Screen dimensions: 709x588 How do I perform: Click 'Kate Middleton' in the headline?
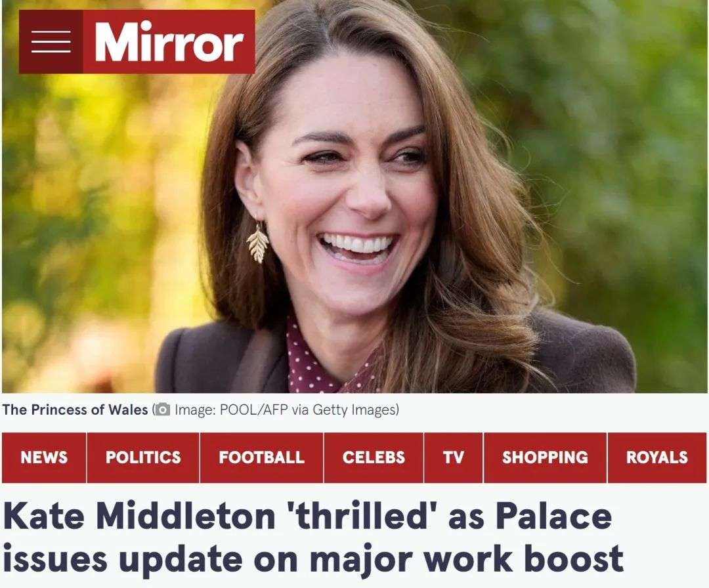tap(139, 516)
